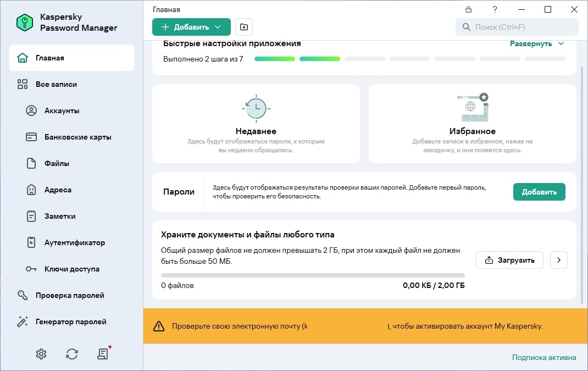Click the text 0,00 КБ / 2,00 ГБ
This screenshot has height=371, width=588.
[x=434, y=285]
